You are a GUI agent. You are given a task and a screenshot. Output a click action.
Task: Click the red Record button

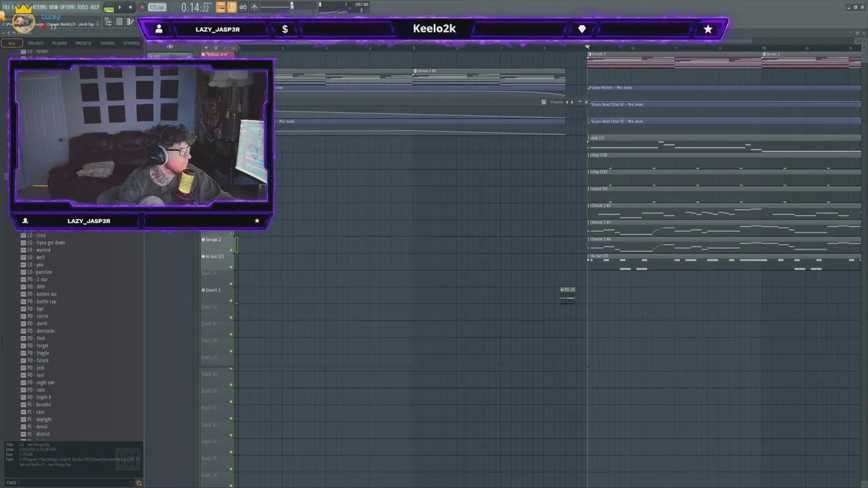pyautogui.click(x=142, y=7)
